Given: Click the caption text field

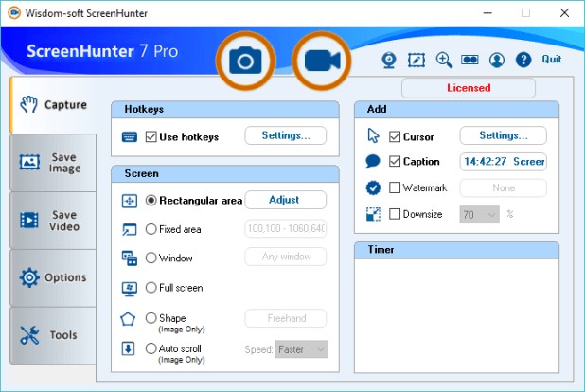Looking at the screenshot, I should pos(504,162).
